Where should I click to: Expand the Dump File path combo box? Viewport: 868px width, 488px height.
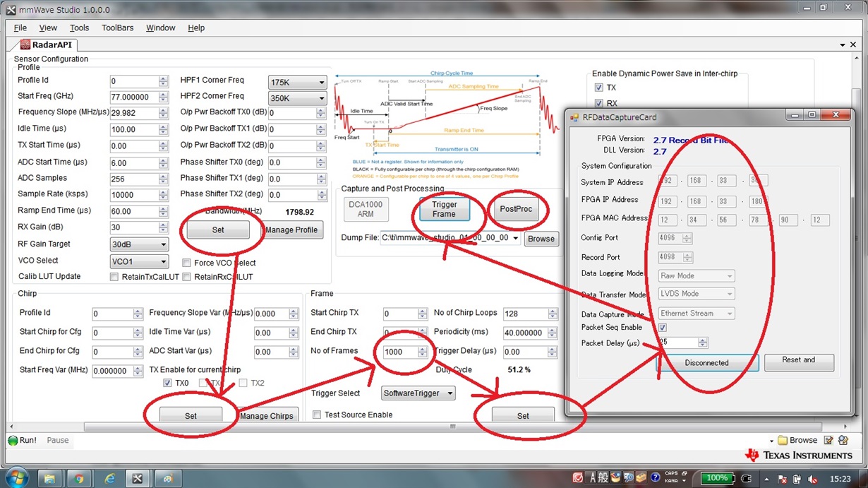click(514, 239)
